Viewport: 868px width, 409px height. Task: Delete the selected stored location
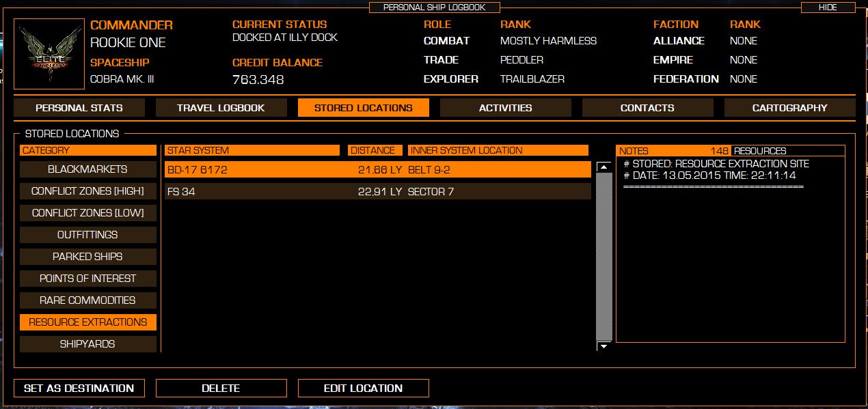pyautogui.click(x=221, y=388)
